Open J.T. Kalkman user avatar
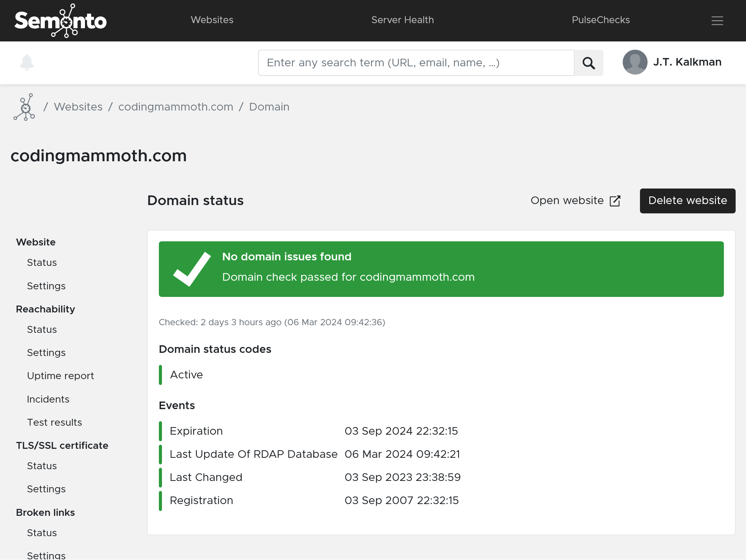The width and height of the screenshot is (746, 560). 635,62
